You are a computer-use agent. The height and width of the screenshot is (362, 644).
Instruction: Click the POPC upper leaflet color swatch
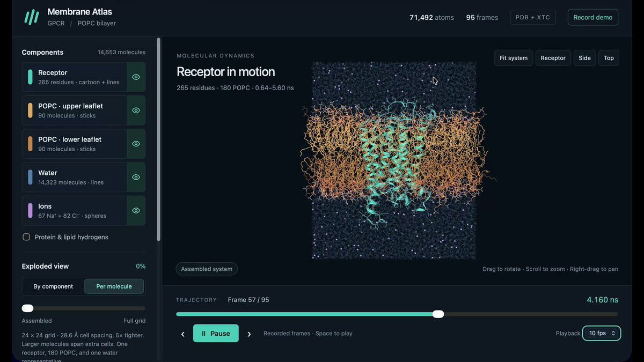[x=30, y=110]
